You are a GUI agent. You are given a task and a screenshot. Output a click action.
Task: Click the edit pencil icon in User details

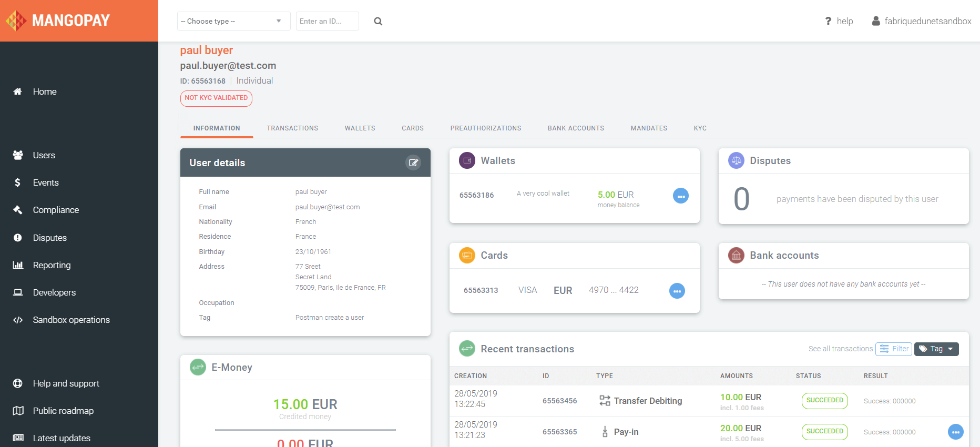(x=413, y=162)
